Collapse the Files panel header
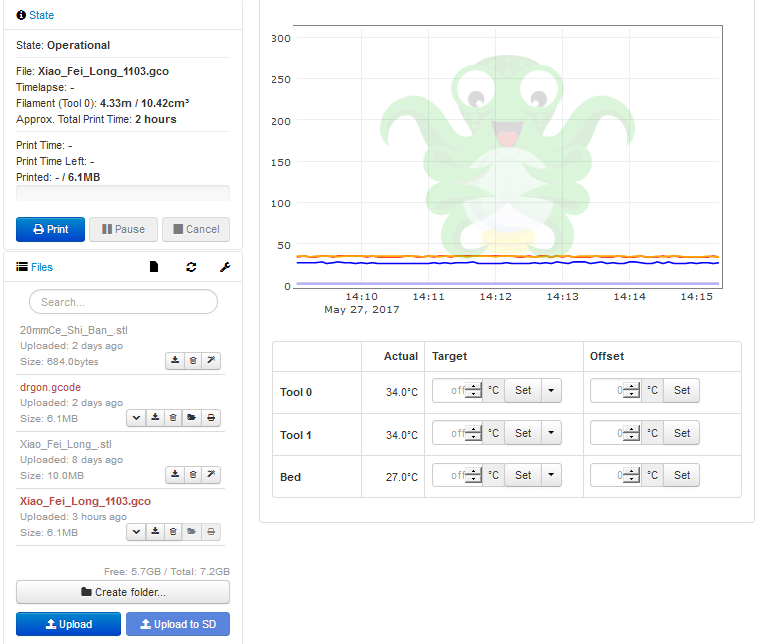Viewport: 760px width, 644px height. click(42, 267)
